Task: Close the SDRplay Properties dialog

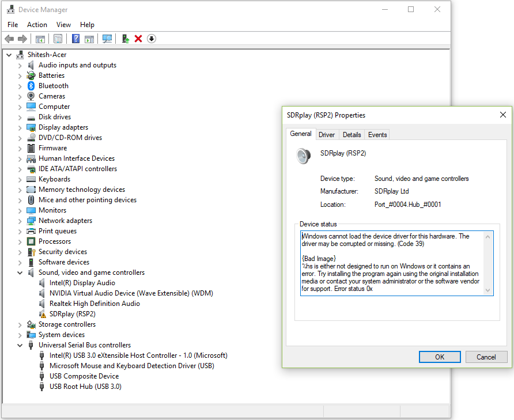Action: [503, 115]
